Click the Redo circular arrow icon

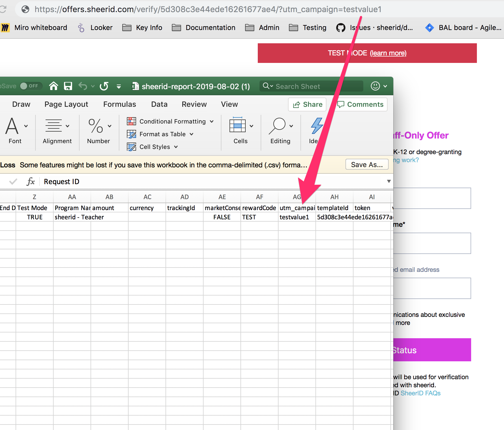(x=104, y=86)
